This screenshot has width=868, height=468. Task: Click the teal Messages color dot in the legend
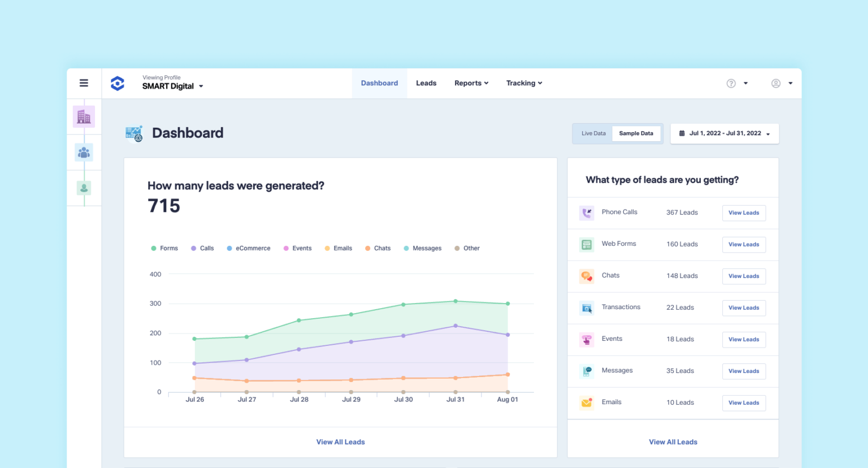tap(405, 248)
